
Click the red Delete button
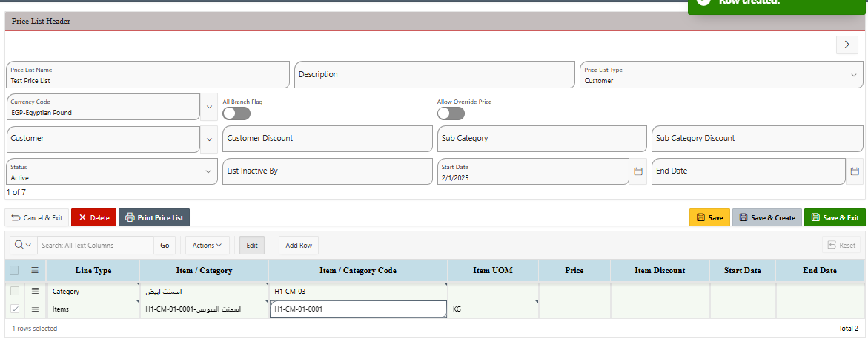click(93, 217)
